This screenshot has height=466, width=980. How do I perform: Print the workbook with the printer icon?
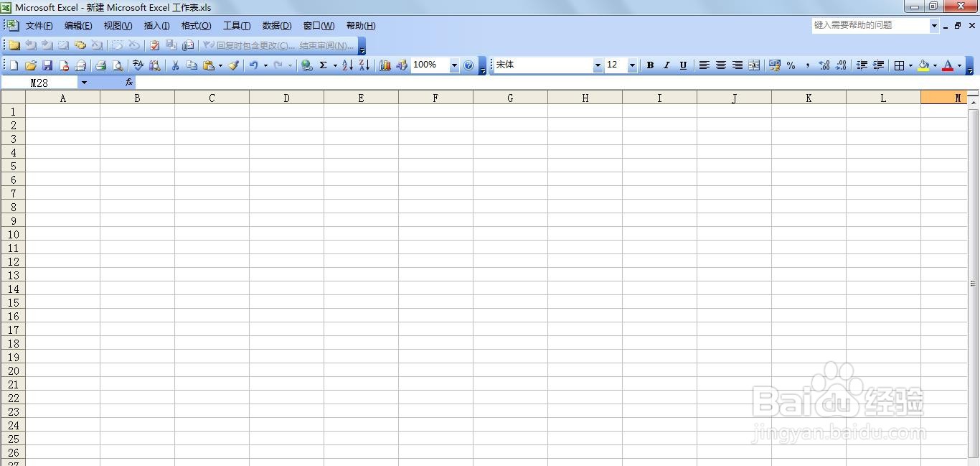click(101, 65)
